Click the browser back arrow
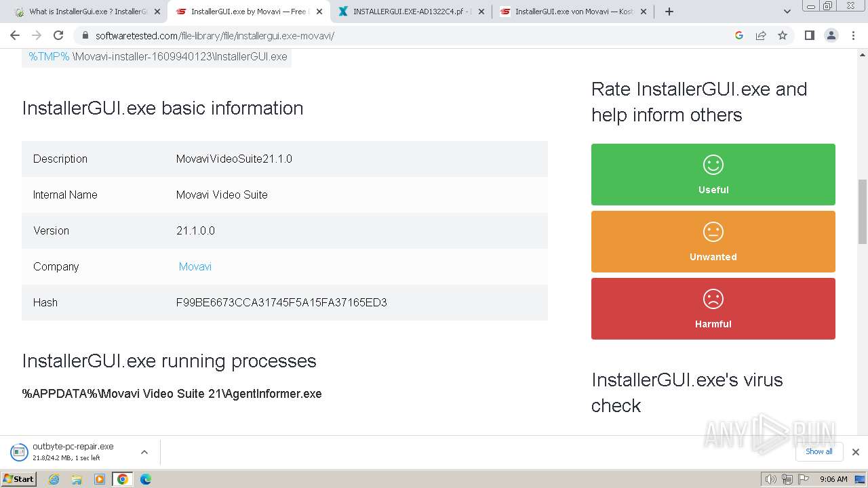The image size is (868, 488). click(x=15, y=35)
